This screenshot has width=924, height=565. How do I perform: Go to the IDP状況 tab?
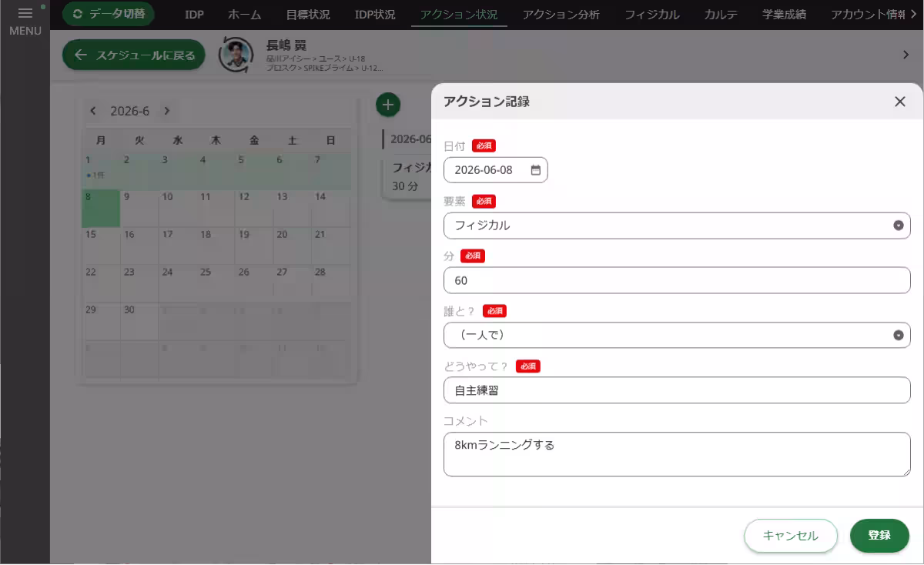[375, 15]
